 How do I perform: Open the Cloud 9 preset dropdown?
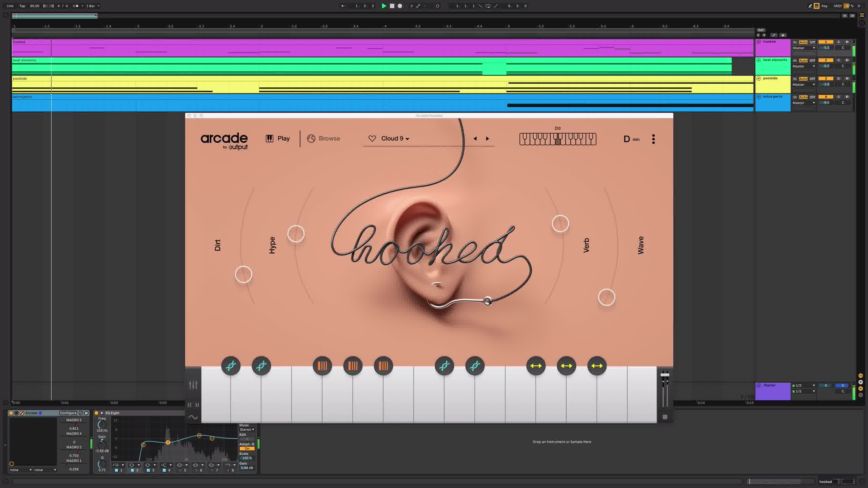pyautogui.click(x=395, y=138)
